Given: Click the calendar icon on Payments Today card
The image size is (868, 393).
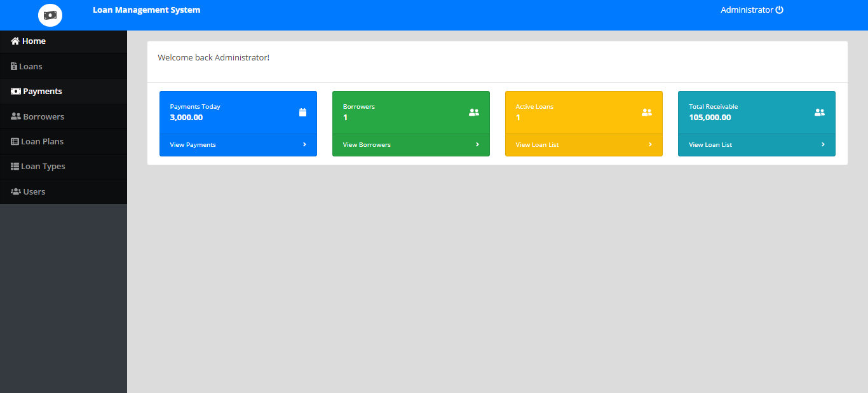Looking at the screenshot, I should pyautogui.click(x=302, y=113).
